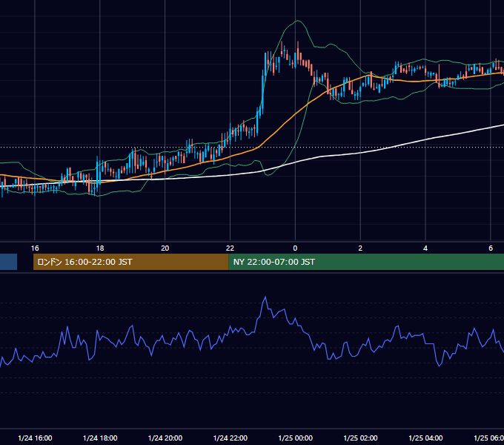Click the 1/25 04:00 date label
Viewport: 504px width, 445px height.
pos(425,438)
